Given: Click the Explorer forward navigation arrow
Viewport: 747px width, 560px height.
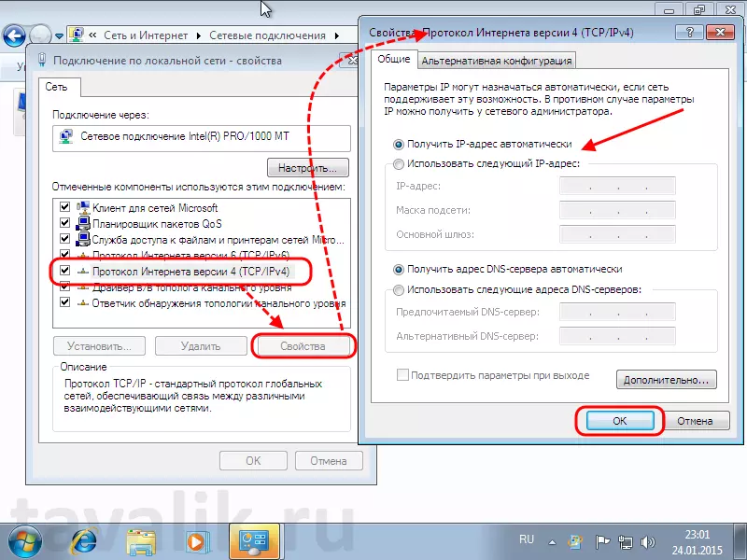Looking at the screenshot, I should click(41, 35).
